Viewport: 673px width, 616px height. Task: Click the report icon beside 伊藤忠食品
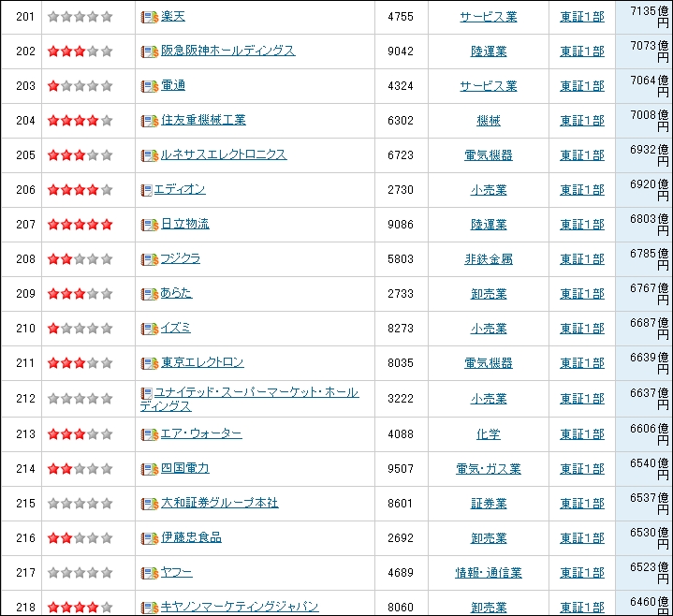pyautogui.click(x=150, y=538)
